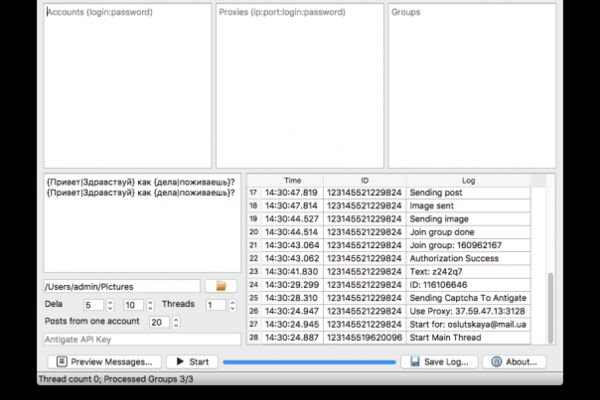Click the /Users/admin/Pictures path field
600x400 pixels.
coord(122,286)
